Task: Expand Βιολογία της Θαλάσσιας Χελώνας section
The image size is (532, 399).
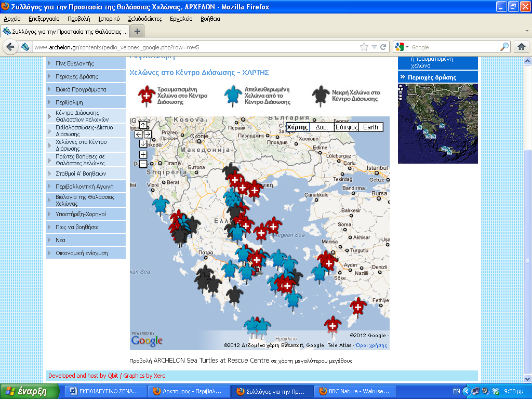Action: point(86,200)
